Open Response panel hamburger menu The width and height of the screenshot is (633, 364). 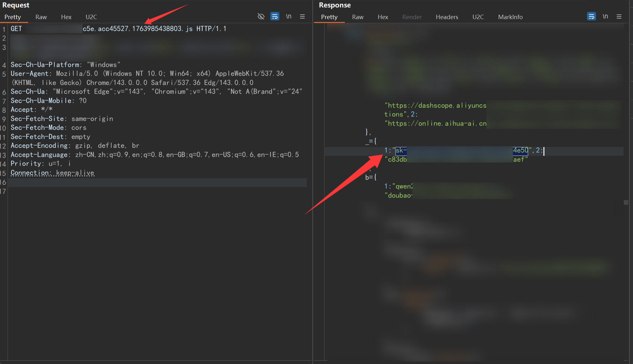point(619,16)
